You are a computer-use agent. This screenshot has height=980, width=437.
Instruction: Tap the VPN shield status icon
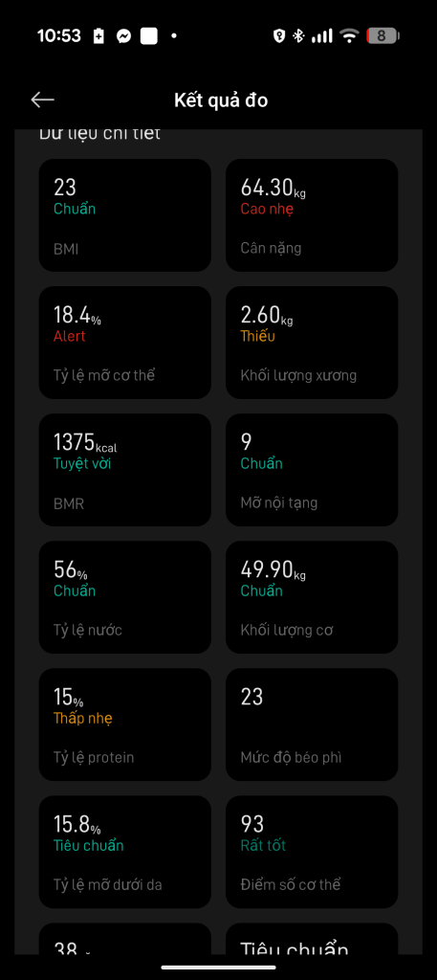[279, 36]
